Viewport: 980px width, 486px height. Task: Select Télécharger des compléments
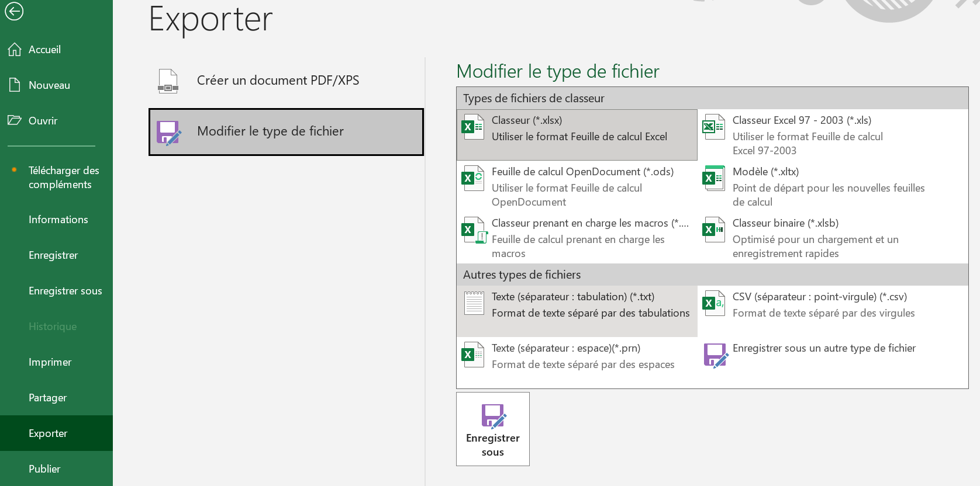coord(56,178)
